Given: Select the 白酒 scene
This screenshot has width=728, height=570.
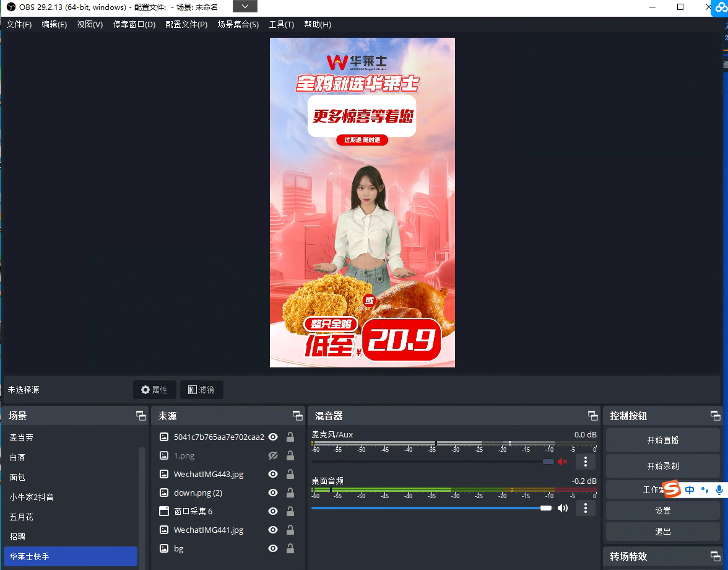Looking at the screenshot, I should (x=71, y=458).
